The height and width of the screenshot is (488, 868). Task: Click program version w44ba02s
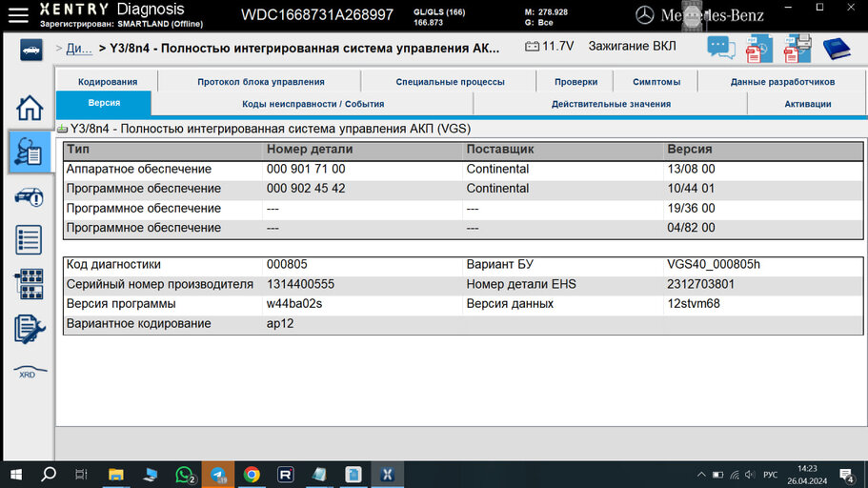[294, 303]
